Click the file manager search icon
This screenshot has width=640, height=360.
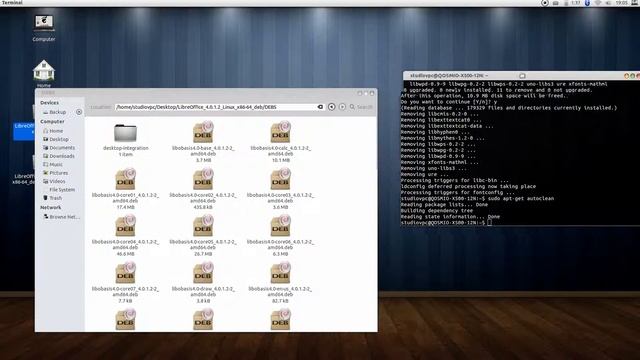[352, 107]
